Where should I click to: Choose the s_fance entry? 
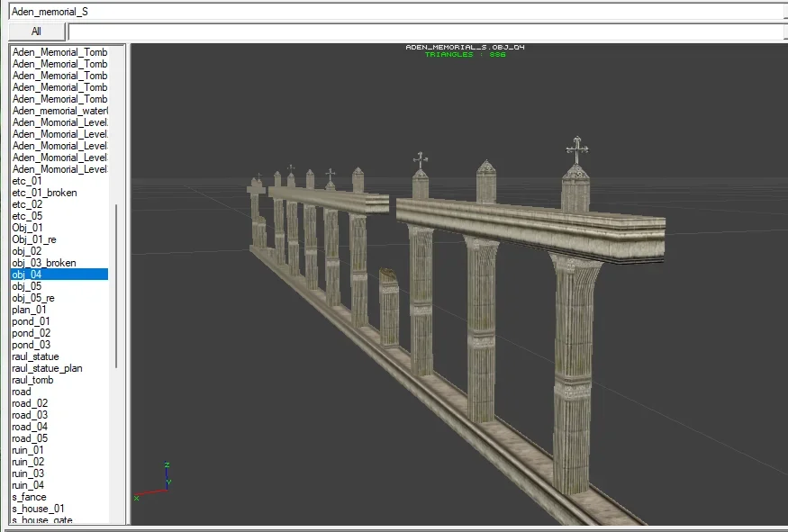coord(59,497)
